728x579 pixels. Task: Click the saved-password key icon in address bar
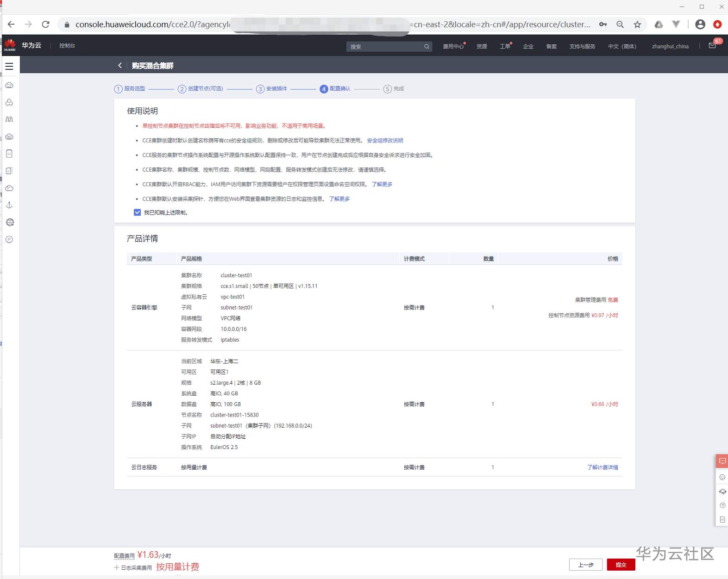[603, 24]
